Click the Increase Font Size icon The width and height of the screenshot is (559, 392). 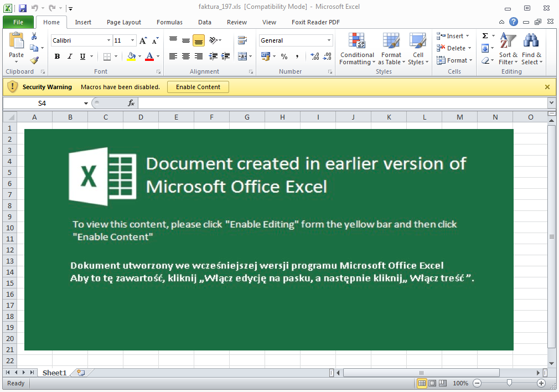click(143, 40)
